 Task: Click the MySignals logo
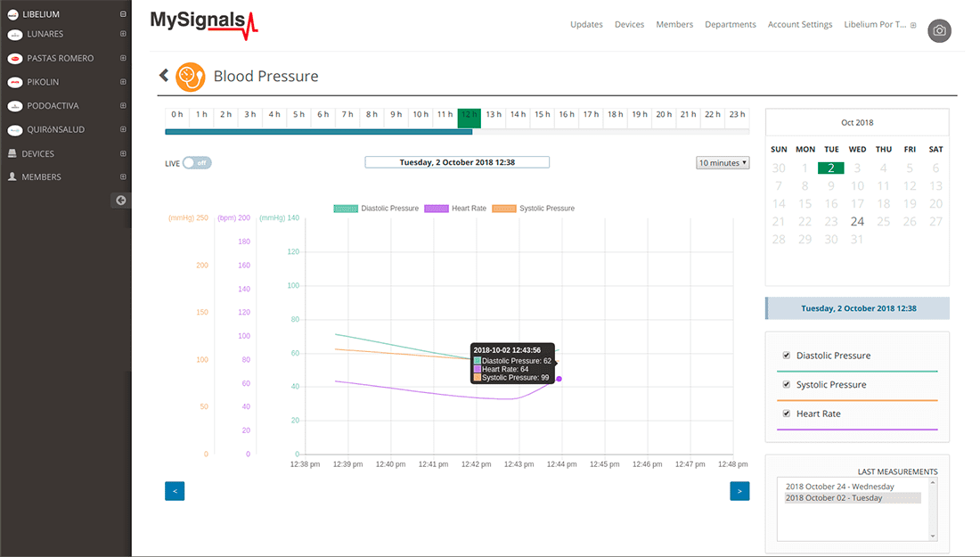click(204, 24)
